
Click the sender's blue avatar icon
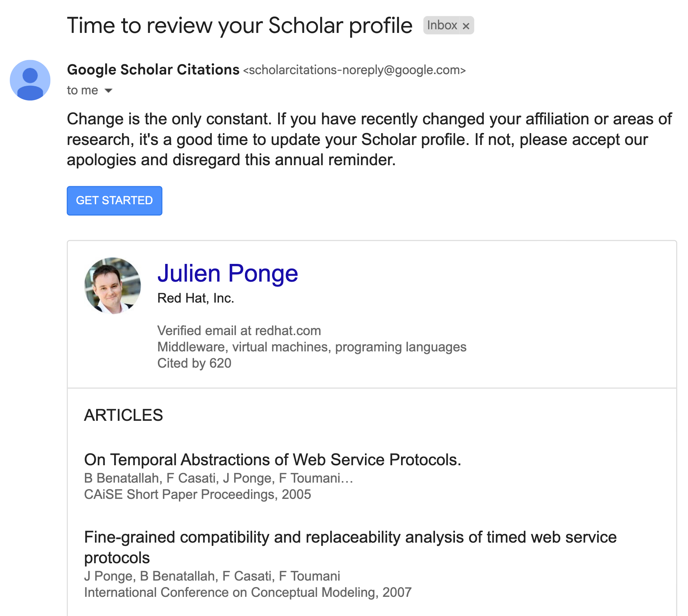tap(30, 80)
